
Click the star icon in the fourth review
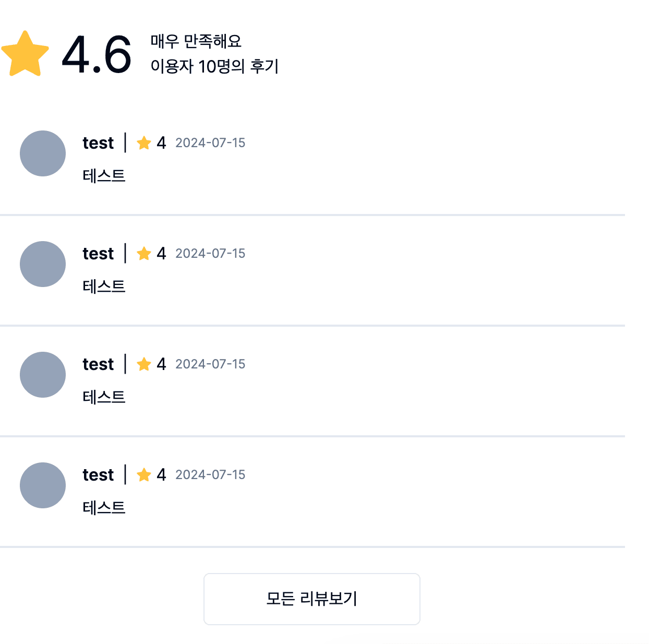[144, 474]
